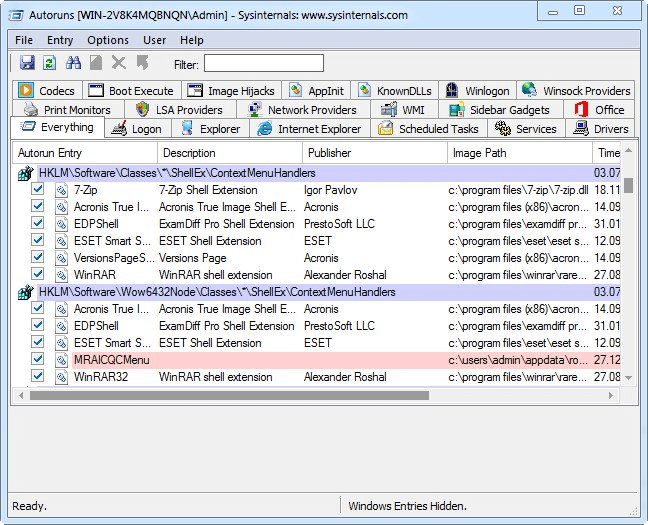The width and height of the screenshot is (648, 525).
Task: Click inside the Filter text box
Action: coord(264,64)
